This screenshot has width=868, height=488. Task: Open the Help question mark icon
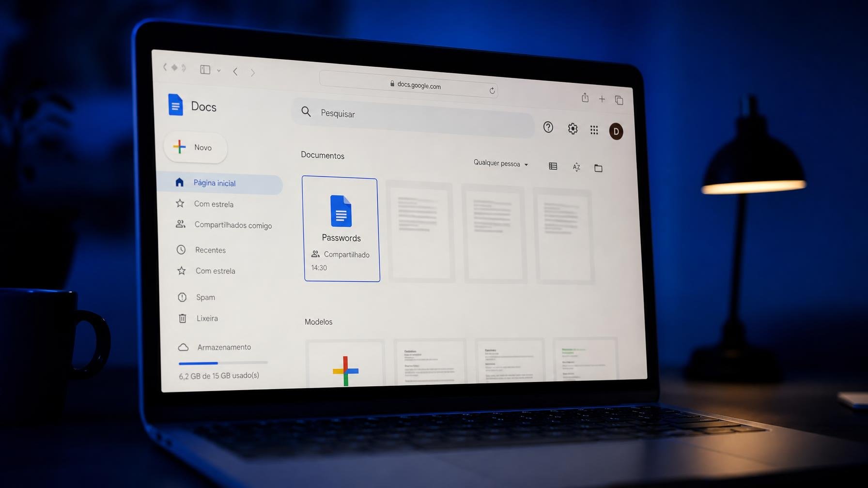click(548, 127)
